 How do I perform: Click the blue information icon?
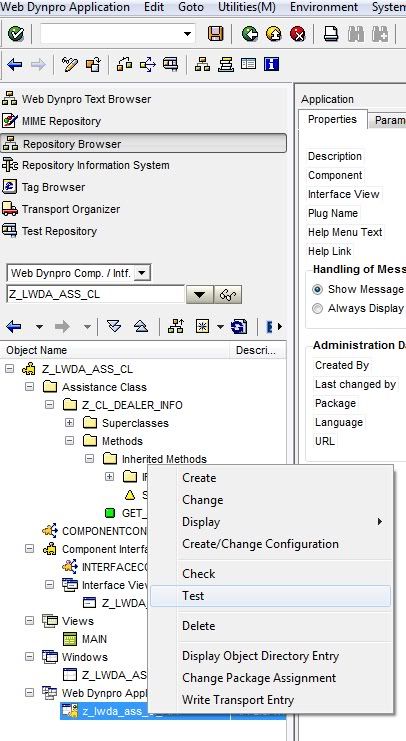271,64
